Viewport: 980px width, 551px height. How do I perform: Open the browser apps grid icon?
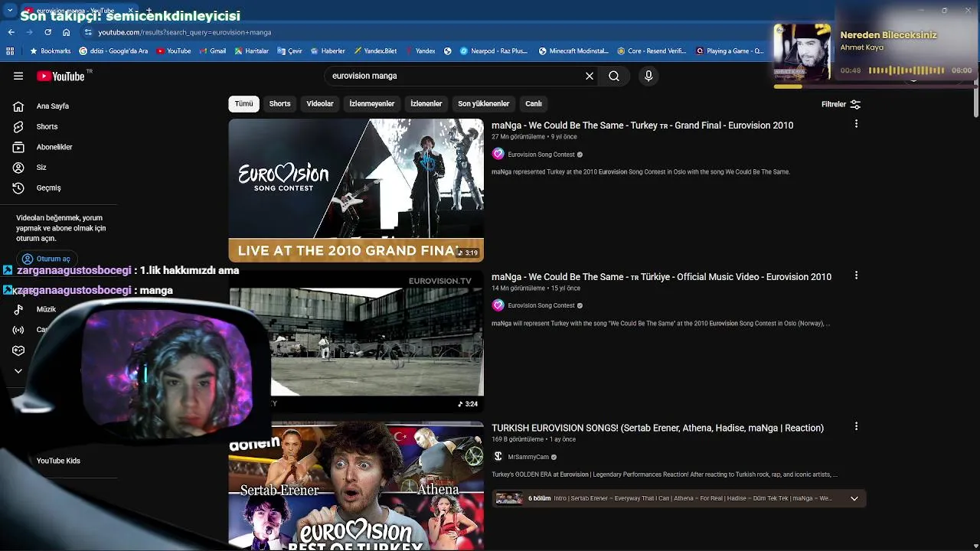coord(10,51)
